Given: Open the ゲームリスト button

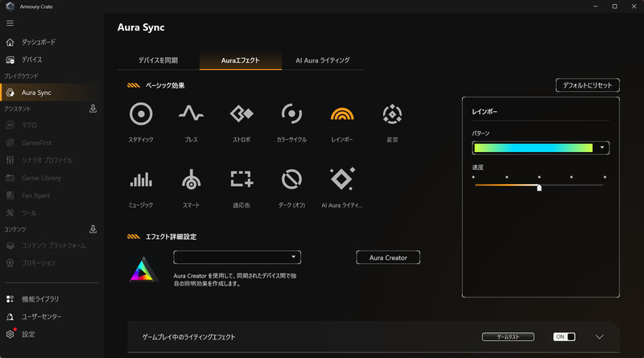Looking at the screenshot, I should (x=508, y=336).
